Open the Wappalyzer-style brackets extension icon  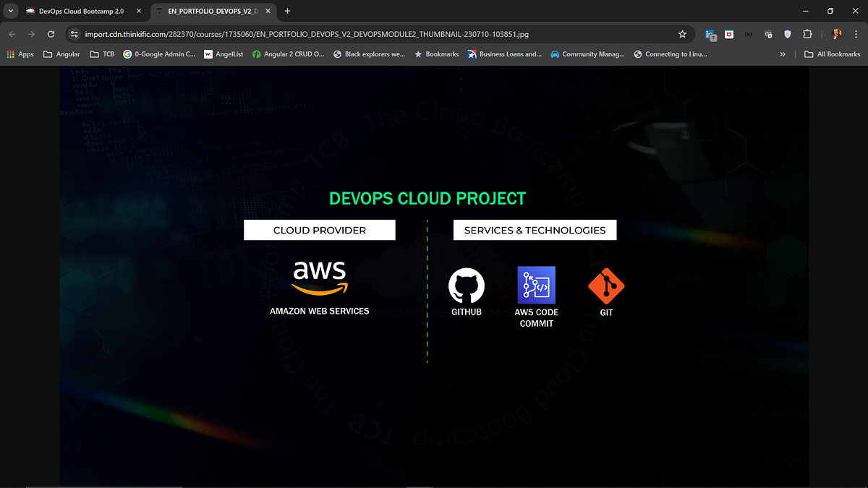coord(748,34)
